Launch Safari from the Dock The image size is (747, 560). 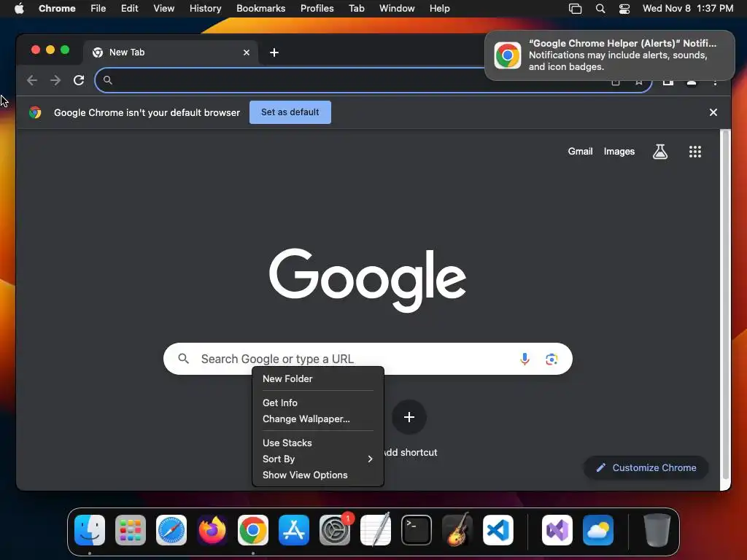pyautogui.click(x=171, y=530)
